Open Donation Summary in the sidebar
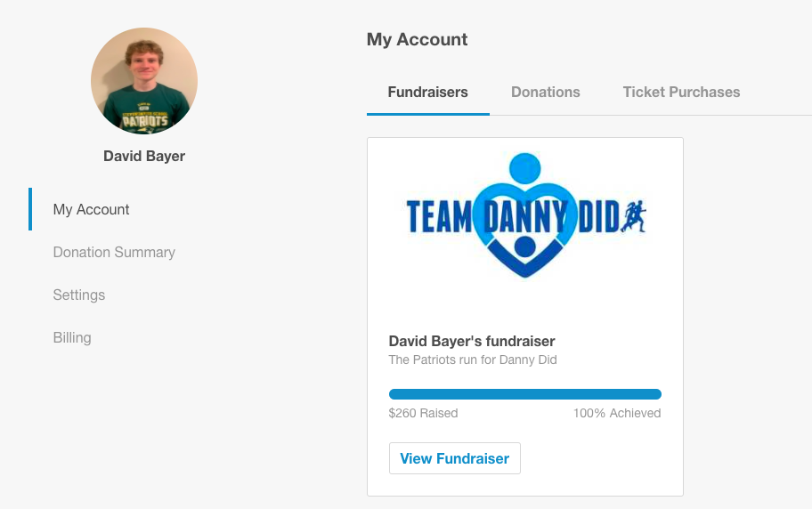 pyautogui.click(x=114, y=252)
